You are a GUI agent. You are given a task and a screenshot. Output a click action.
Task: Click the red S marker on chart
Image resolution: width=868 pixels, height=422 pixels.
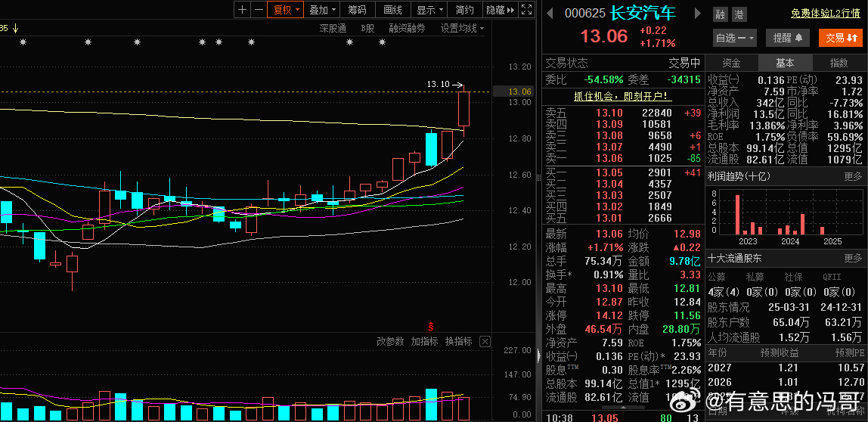(x=431, y=326)
